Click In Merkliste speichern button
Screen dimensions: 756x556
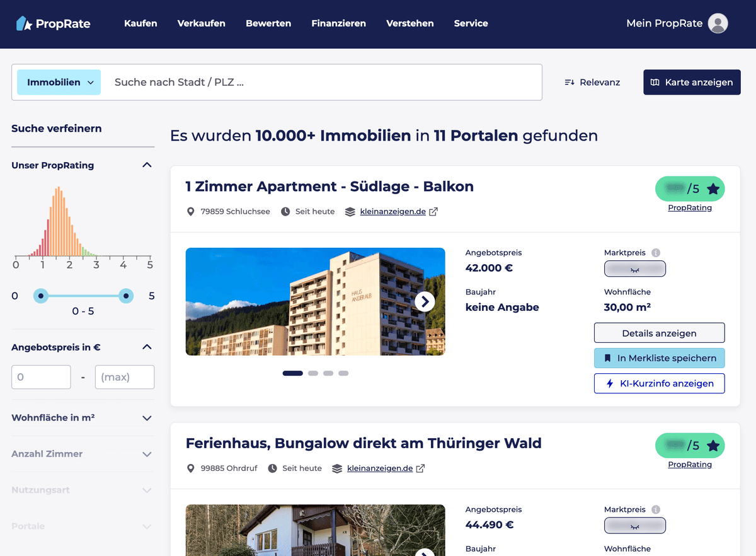(x=659, y=358)
